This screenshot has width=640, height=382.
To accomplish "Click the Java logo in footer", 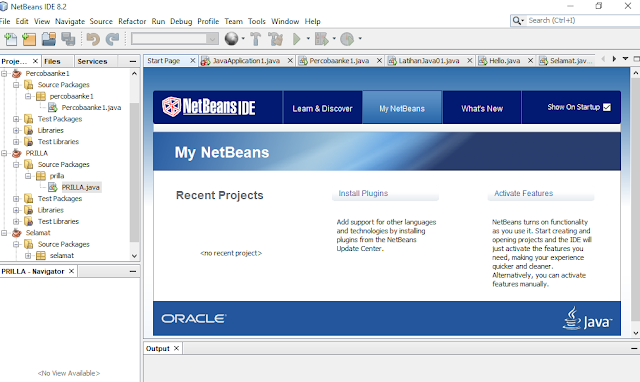I will pyautogui.click(x=587, y=319).
